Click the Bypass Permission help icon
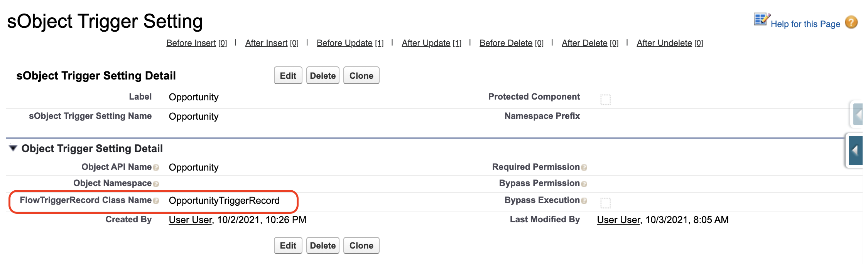 pos(584,184)
